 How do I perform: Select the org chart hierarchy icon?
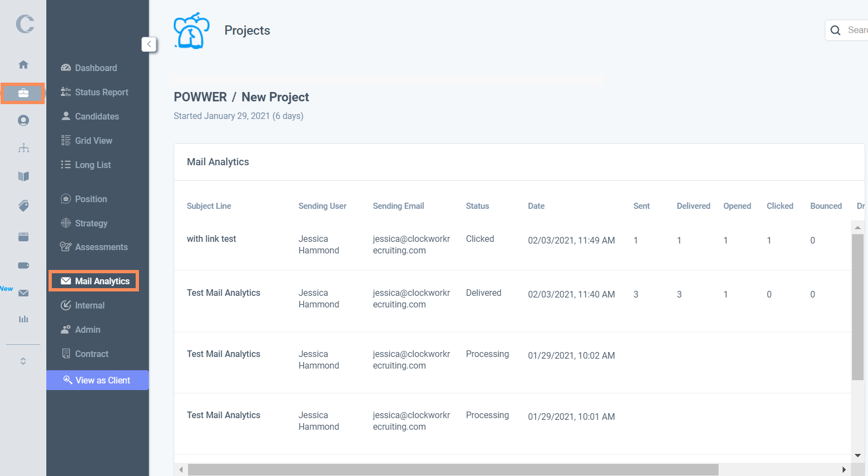pos(23,148)
